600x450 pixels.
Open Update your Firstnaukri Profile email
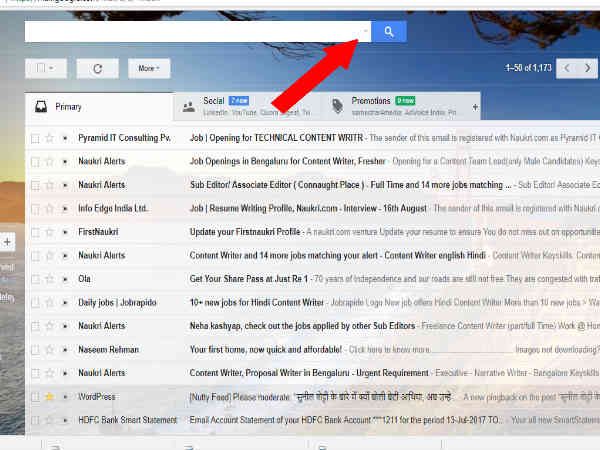tap(245, 232)
